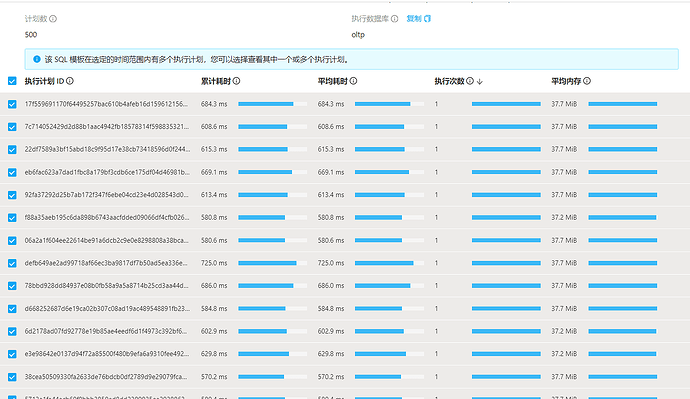The width and height of the screenshot is (690, 399).
Task: Click plan ID 38cea50509330fa2633d...
Action: click(x=106, y=377)
